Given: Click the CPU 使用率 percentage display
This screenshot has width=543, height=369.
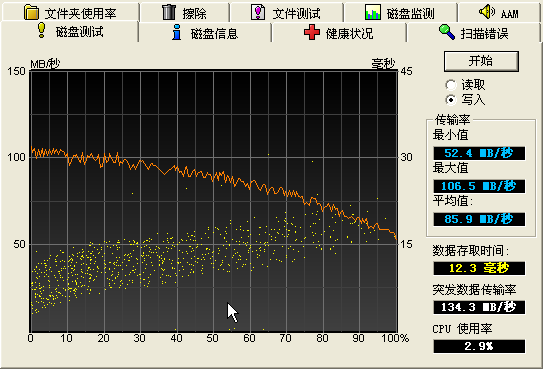Looking at the screenshot, I should (x=479, y=346).
